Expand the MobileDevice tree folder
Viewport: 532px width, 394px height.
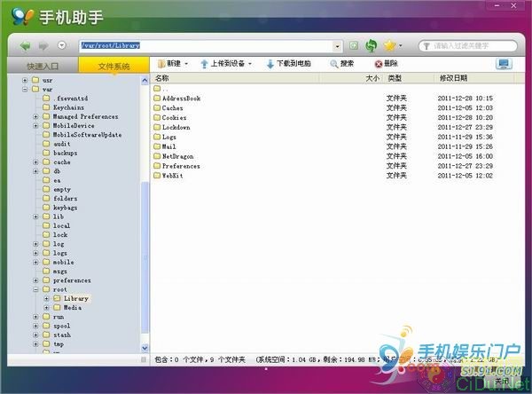[35, 126]
